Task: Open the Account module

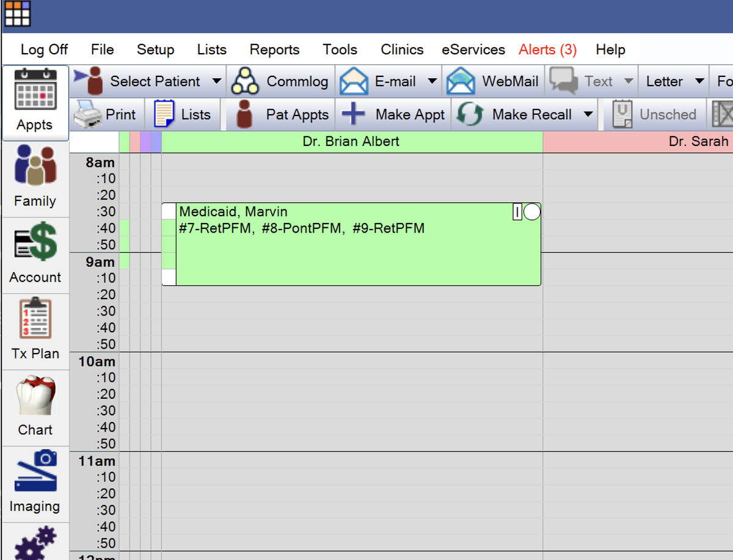Action: (35, 255)
